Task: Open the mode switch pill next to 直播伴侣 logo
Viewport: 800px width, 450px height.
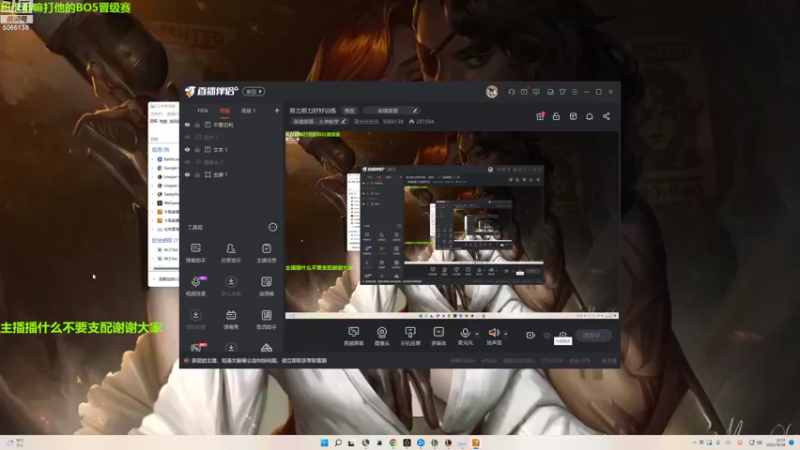Action: click(x=254, y=91)
